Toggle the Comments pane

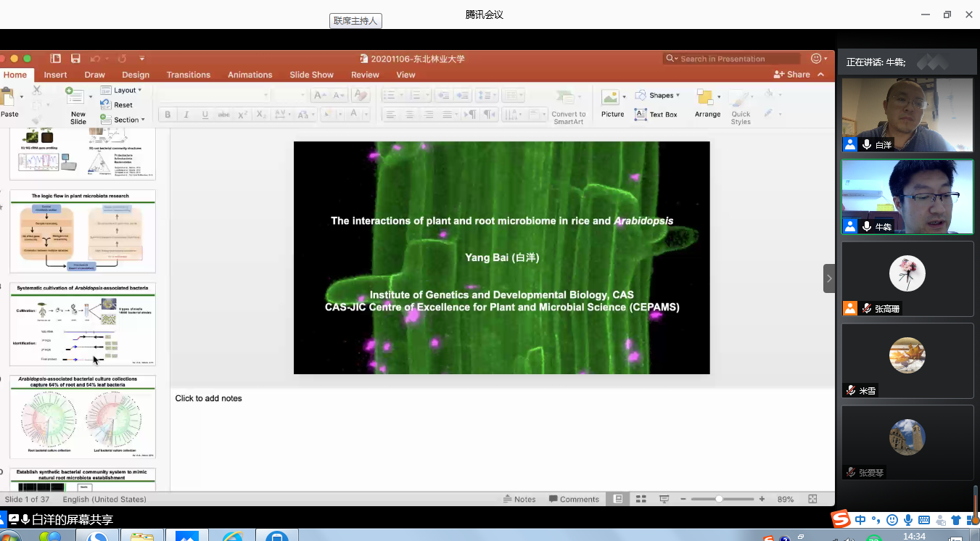[574, 499]
